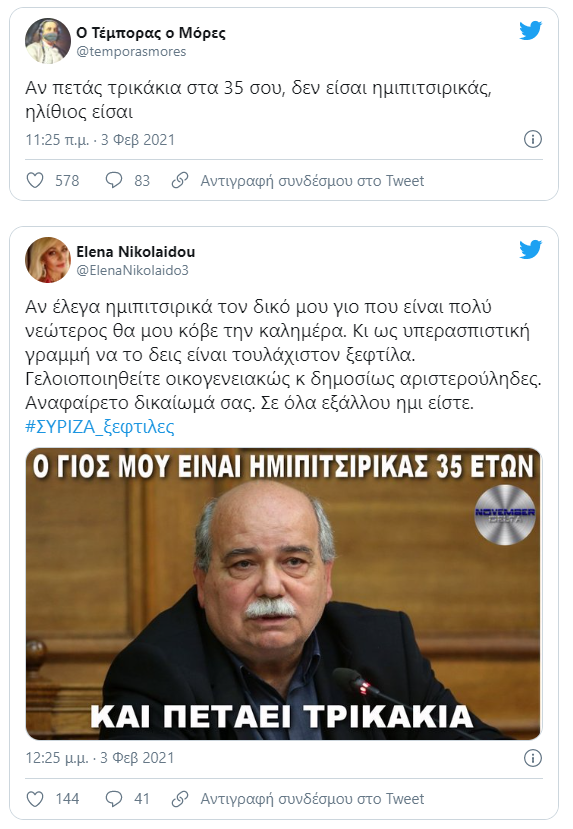Open the 41 replies speech bubble
The image size is (573, 829).
[x=114, y=799]
